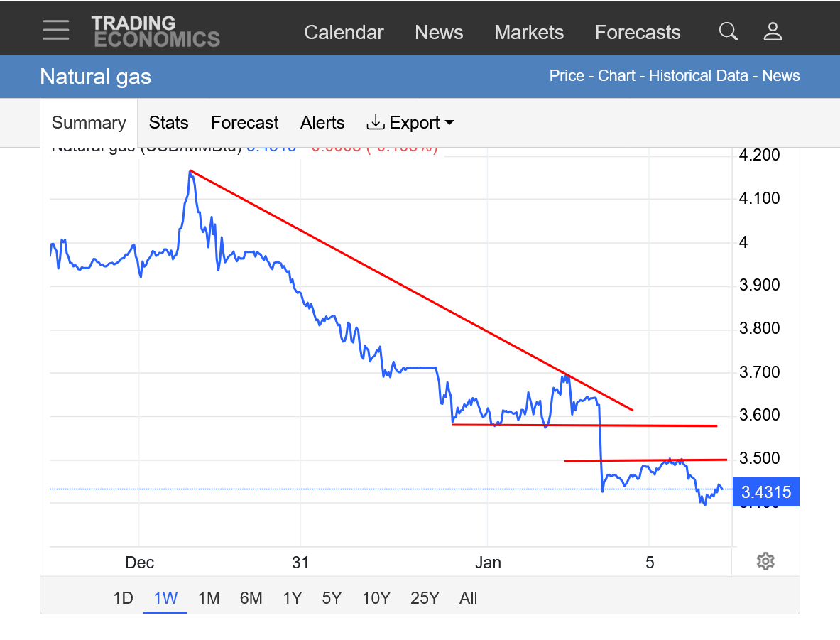Image resolution: width=840 pixels, height=640 pixels.
Task: Show All historical data range
Action: click(468, 598)
